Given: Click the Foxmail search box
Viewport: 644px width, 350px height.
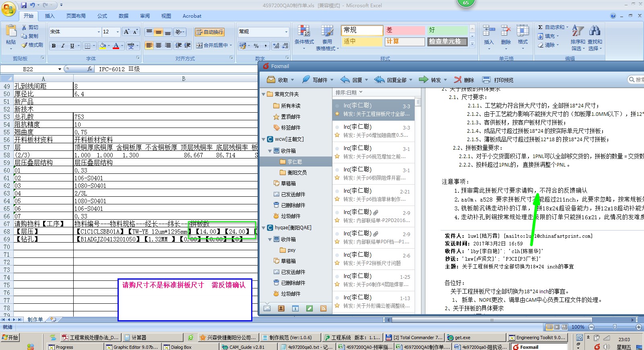Looking at the screenshot, I should (637, 80).
